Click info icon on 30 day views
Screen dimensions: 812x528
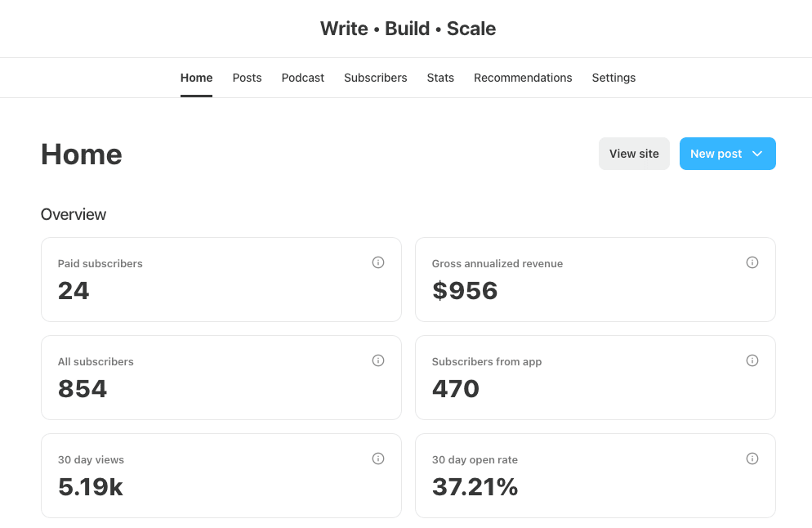coord(378,459)
